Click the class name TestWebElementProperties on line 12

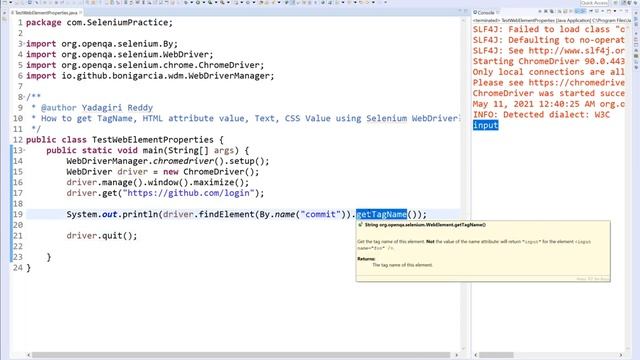point(153,140)
